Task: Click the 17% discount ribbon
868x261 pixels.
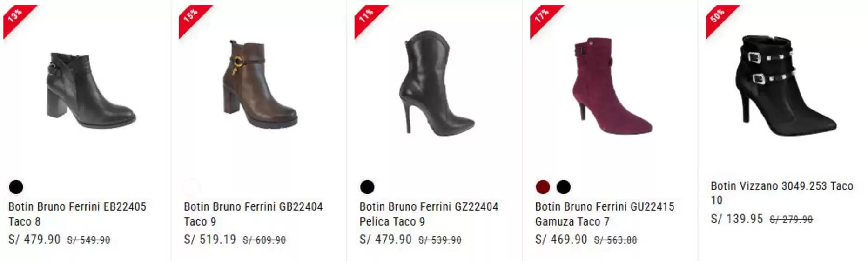Action: [542, 16]
